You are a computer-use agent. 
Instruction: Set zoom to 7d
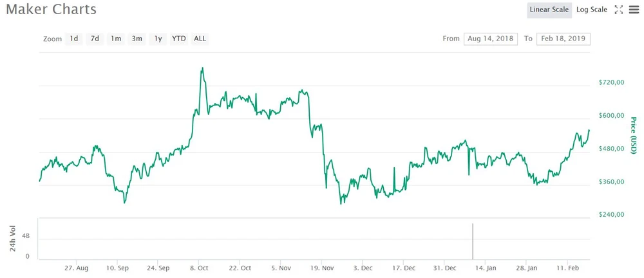(x=95, y=39)
